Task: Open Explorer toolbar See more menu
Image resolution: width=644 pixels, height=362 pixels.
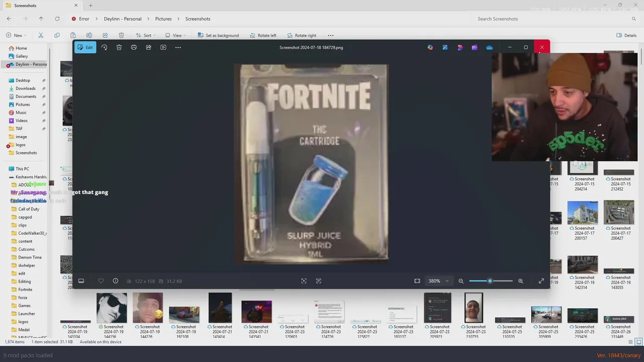Action: click(331, 35)
